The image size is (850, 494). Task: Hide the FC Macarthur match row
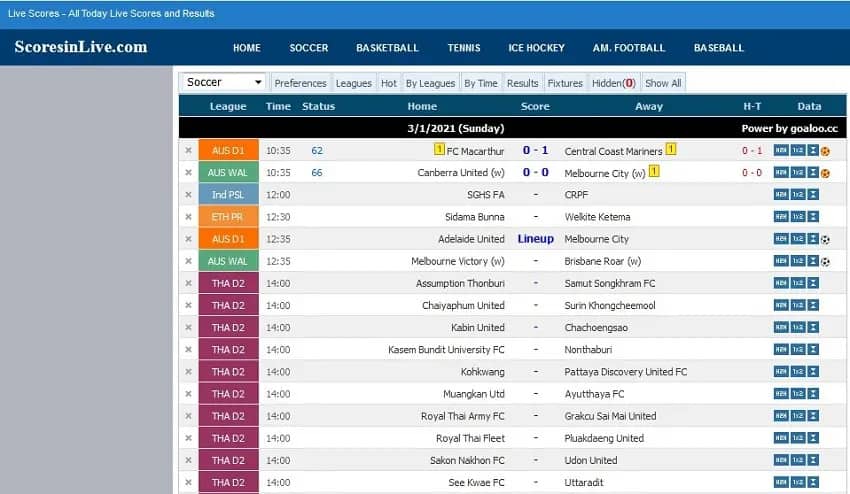[x=188, y=150]
